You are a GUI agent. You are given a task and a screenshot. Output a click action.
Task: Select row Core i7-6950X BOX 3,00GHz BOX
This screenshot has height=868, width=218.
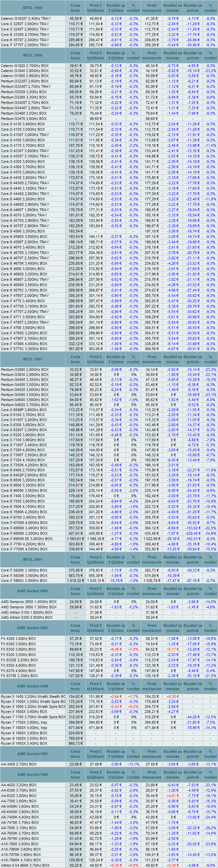click(109, 538)
